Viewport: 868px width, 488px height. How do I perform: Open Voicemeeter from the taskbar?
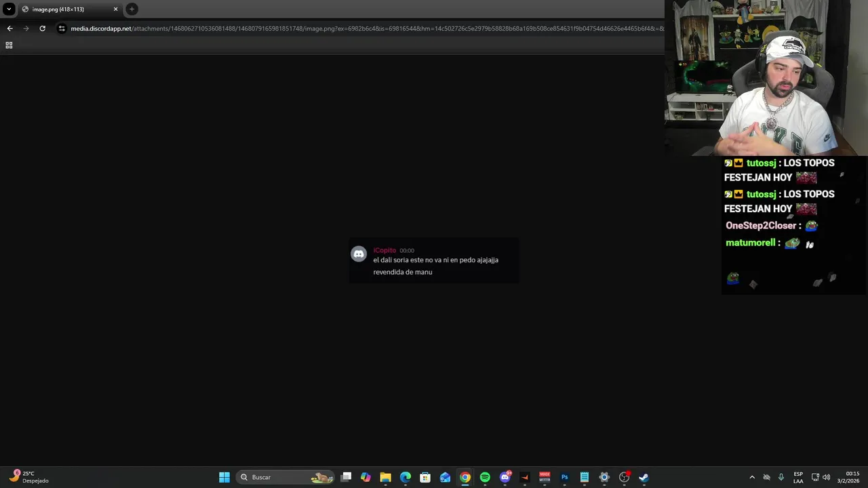545,477
